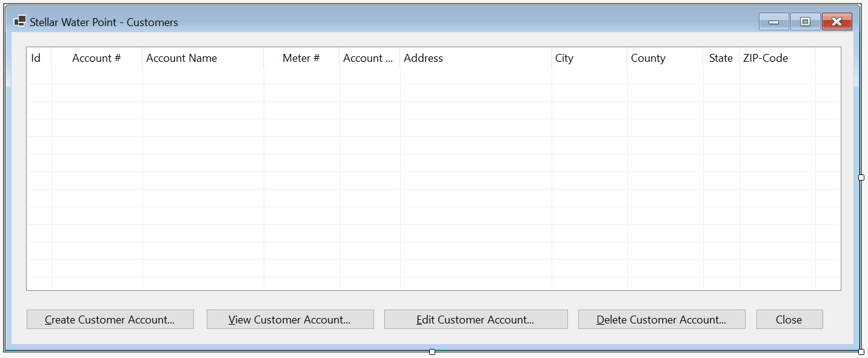This screenshot has width=868, height=358.
Task: Open Create Customer Account dialog
Action: coord(110,319)
